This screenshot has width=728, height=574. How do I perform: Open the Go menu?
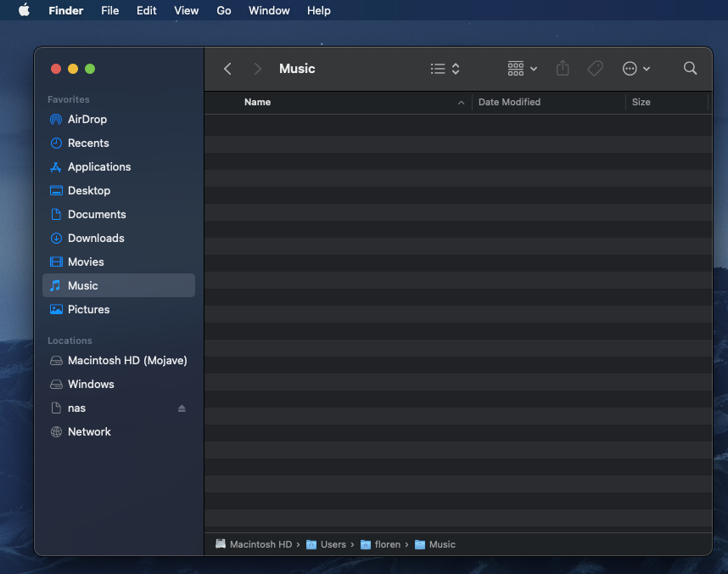(x=224, y=10)
